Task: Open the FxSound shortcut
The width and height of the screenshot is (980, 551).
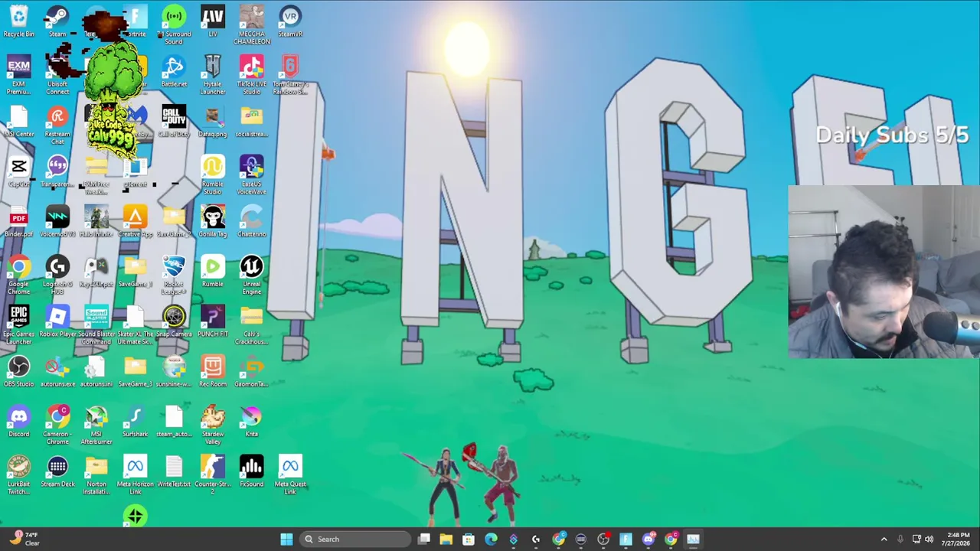Action: pos(252,471)
